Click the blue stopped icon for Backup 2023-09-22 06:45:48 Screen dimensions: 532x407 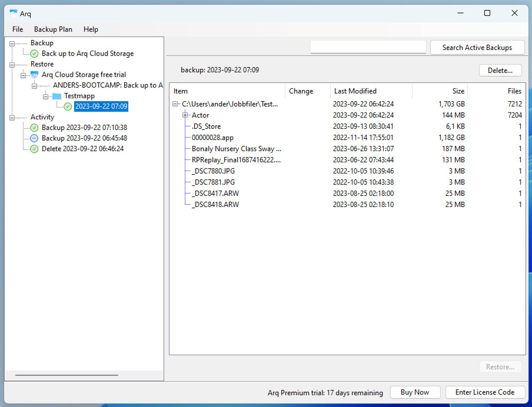click(34, 138)
